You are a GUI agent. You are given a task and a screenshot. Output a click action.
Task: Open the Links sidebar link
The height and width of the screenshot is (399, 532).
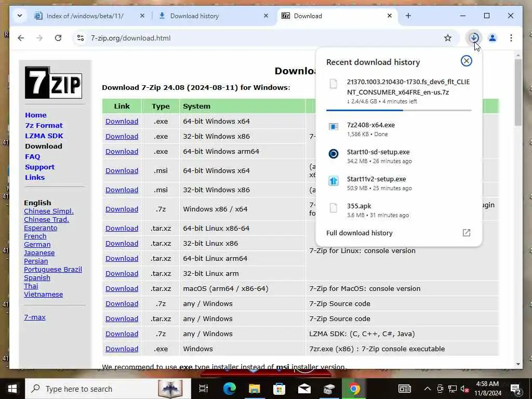[35, 178]
